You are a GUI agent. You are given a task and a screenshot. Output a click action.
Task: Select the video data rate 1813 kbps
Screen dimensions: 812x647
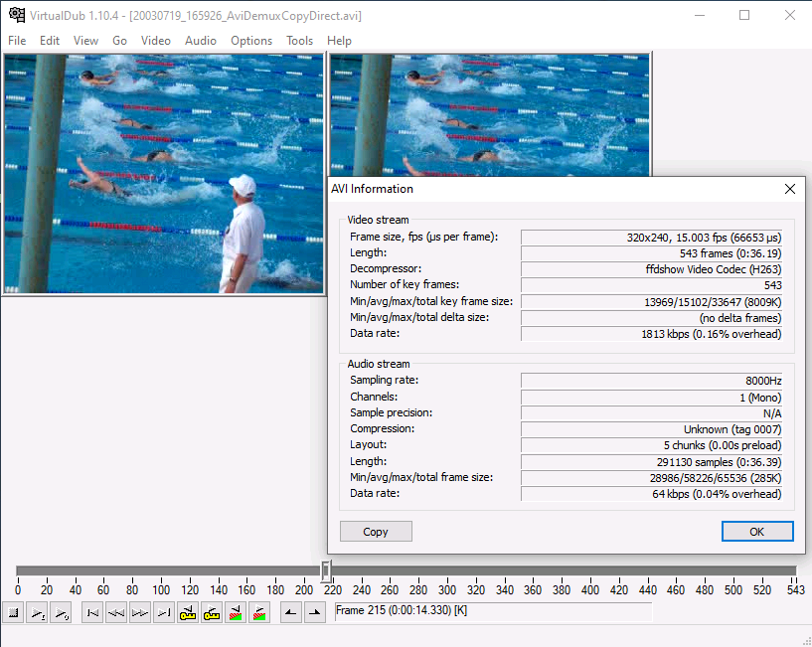point(651,334)
